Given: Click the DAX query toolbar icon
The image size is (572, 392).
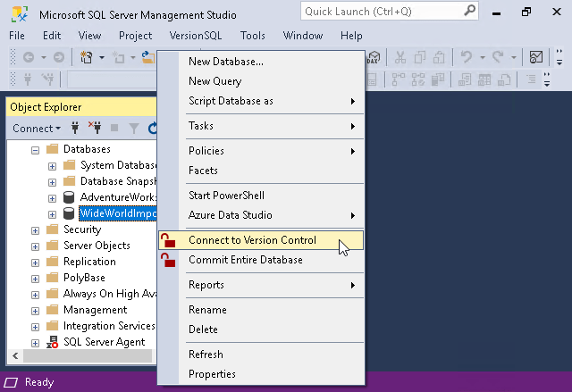Looking at the screenshot, I should point(374,57).
